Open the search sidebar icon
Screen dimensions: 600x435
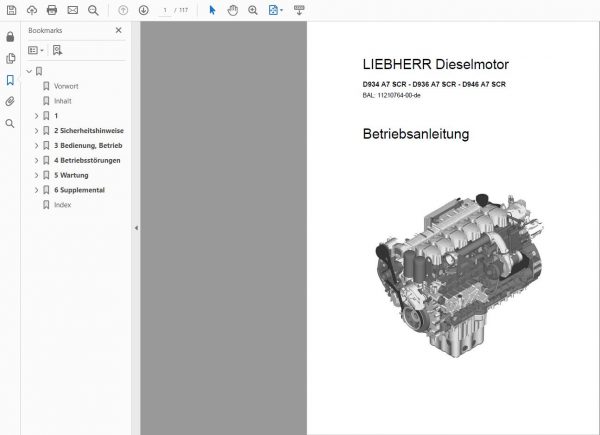[x=10, y=123]
